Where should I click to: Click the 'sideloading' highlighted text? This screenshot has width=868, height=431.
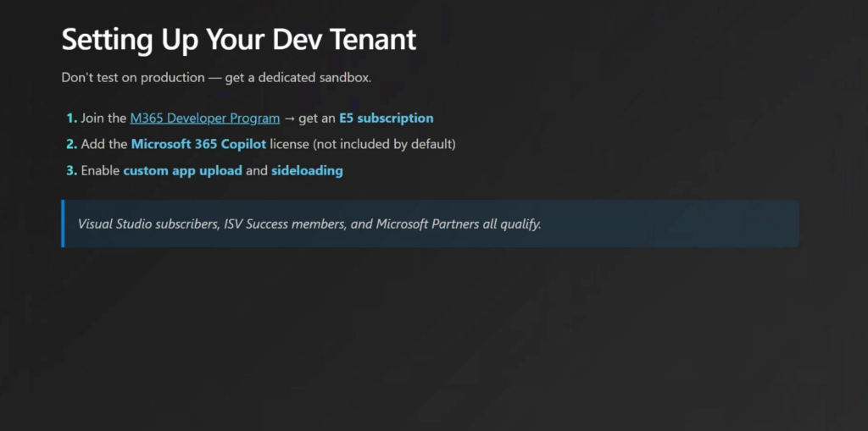pos(307,170)
